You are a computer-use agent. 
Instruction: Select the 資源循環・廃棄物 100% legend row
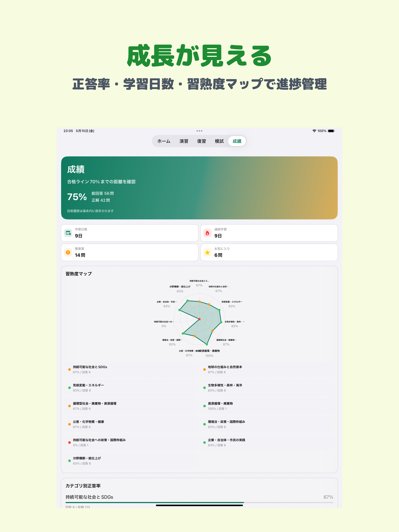coord(267,406)
